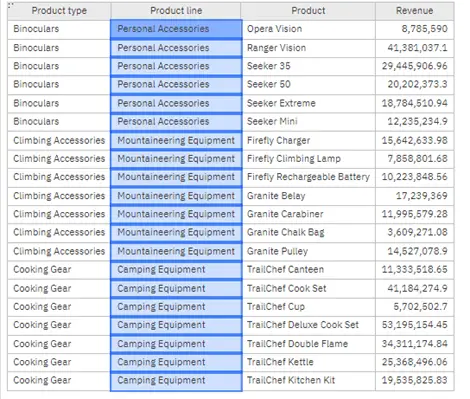Select Personal Accessories in the Opera Vision row

pos(176,29)
